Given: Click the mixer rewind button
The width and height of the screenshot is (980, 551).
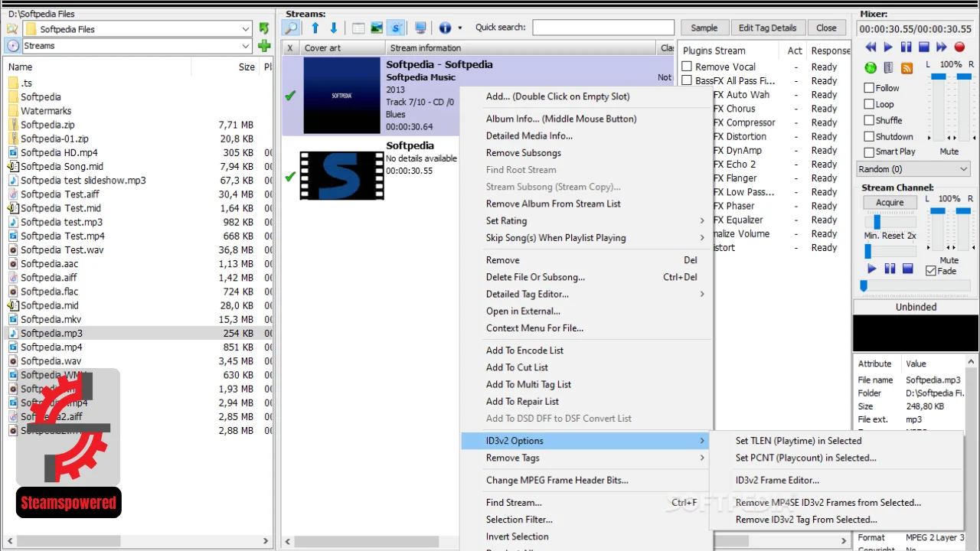Looking at the screenshot, I should tap(871, 47).
